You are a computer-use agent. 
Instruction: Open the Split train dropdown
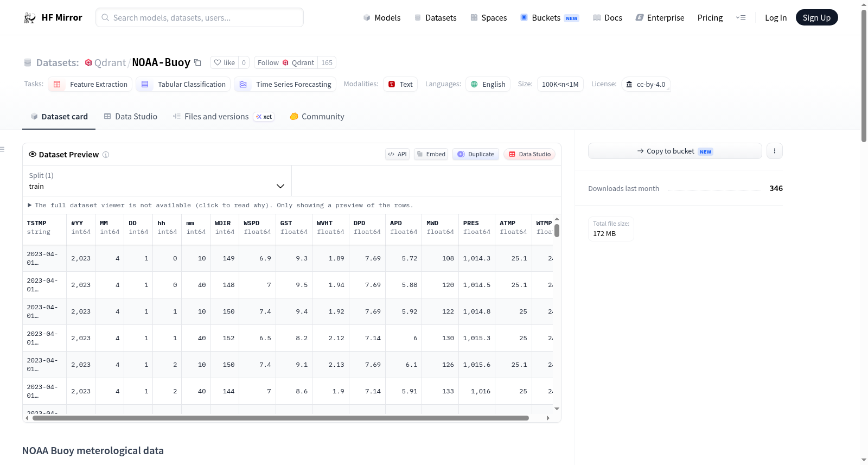pyautogui.click(x=157, y=181)
